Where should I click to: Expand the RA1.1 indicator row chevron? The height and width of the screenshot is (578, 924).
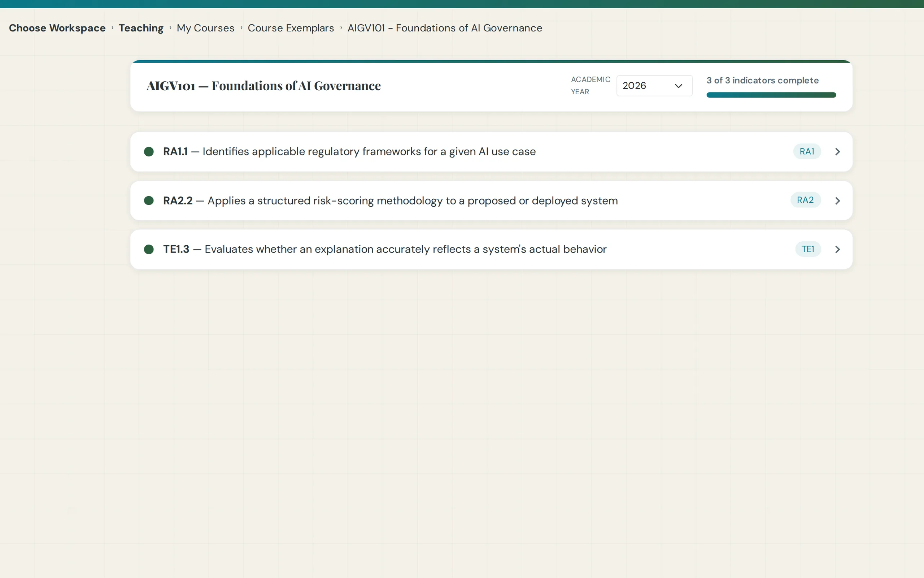(837, 152)
